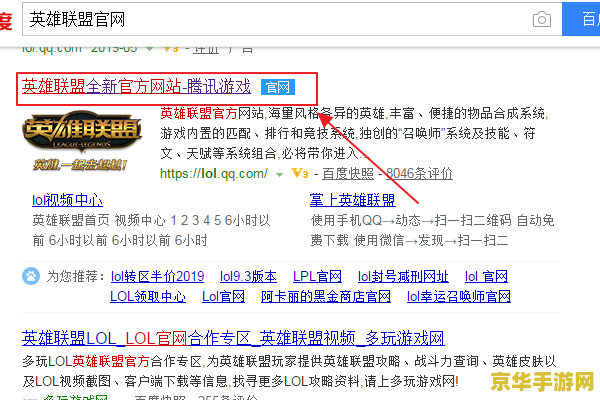Open the LPL官网 suggestion
This screenshot has height=400, width=600.
click(317, 276)
